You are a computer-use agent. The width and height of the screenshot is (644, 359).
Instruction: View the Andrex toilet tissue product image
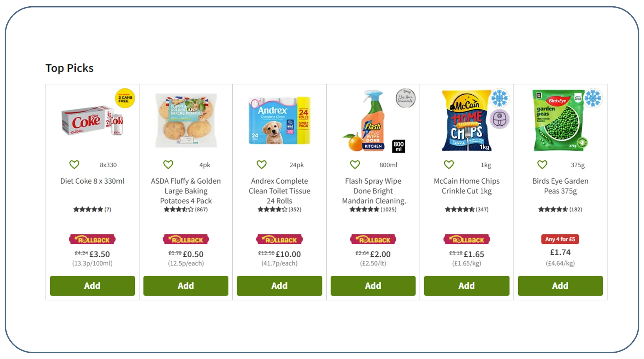279,121
